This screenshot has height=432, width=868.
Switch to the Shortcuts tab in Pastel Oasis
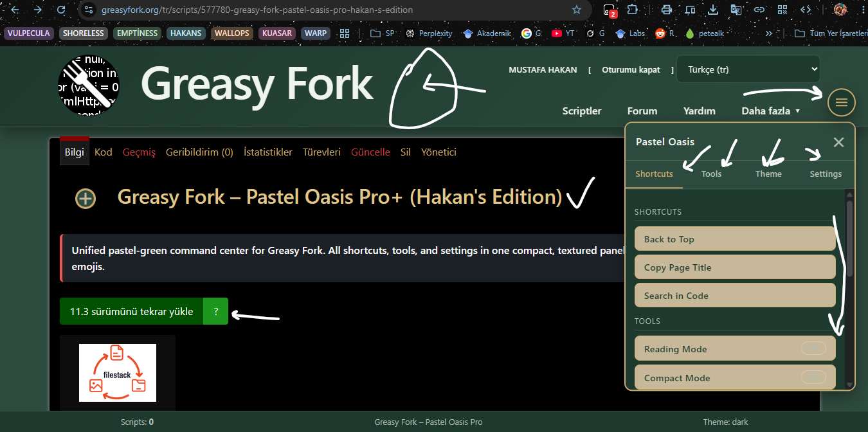click(x=654, y=174)
